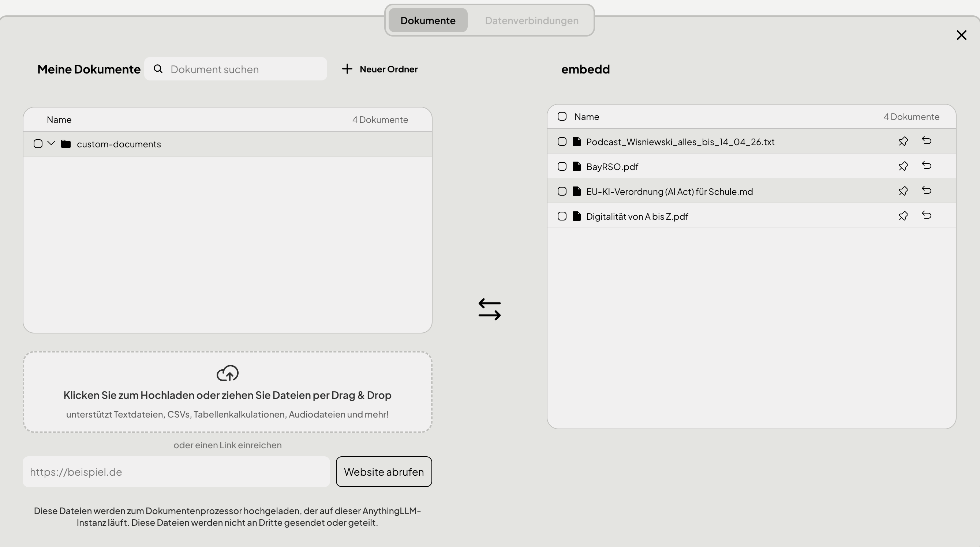The image size is (980, 547).
Task: Click the Website abrufen button
Action: 384,472
